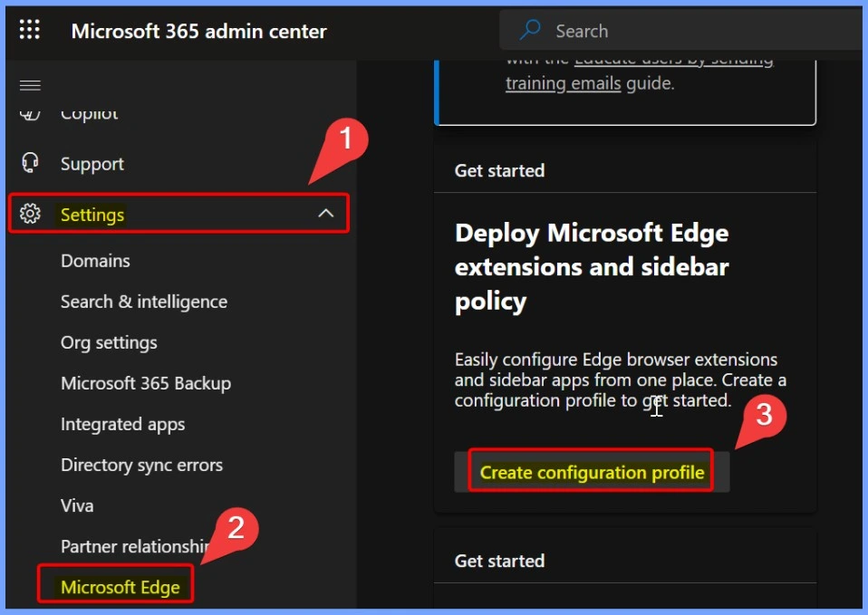Click the 'Easily configure Edge browser extensions' description
This screenshot has width=868, height=615.
tap(620, 380)
